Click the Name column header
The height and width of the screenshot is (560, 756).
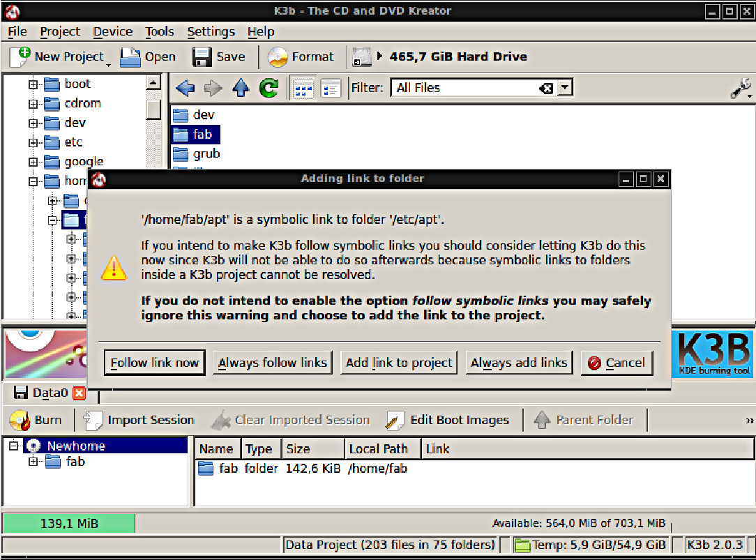coord(216,449)
